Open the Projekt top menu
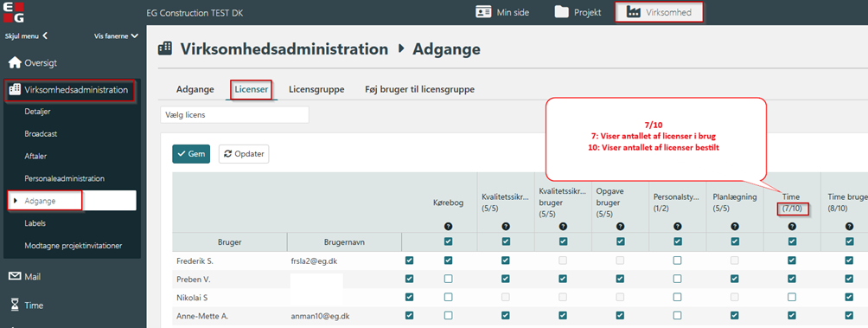The height and width of the screenshot is (328, 868). click(x=578, y=12)
